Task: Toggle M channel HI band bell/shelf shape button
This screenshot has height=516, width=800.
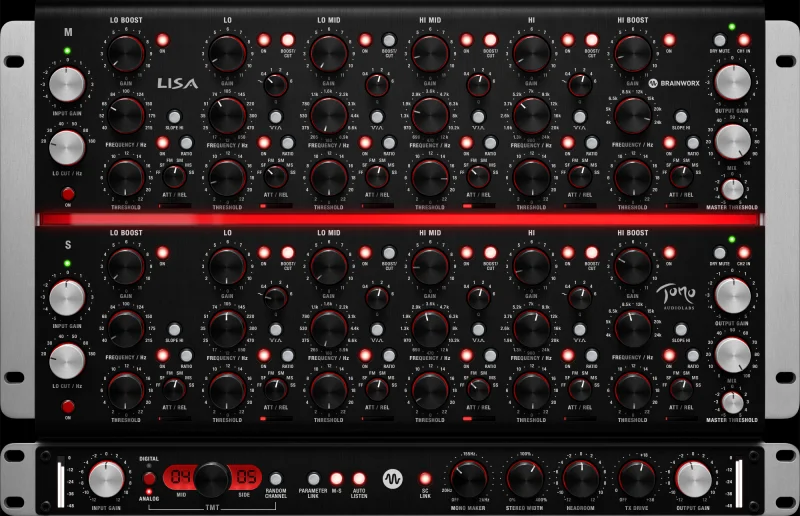Action: pos(580,116)
